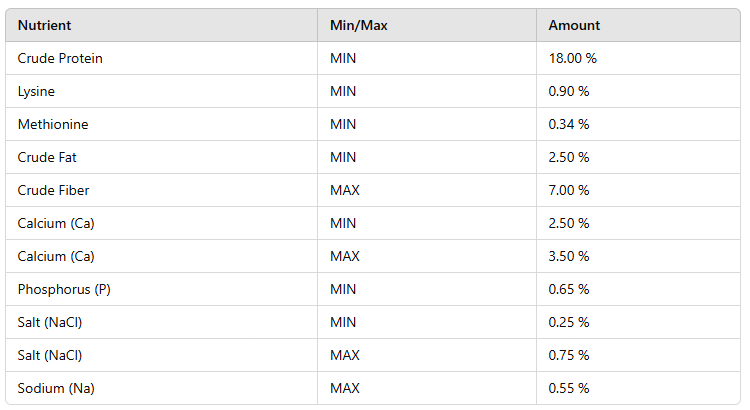Click the 3.50 % calcium maximum value

pyautogui.click(x=569, y=256)
